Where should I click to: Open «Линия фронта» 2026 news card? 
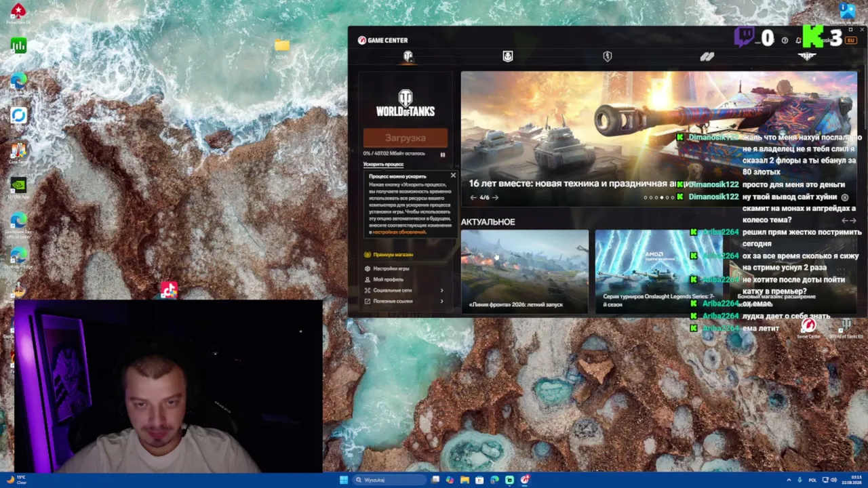525,272
